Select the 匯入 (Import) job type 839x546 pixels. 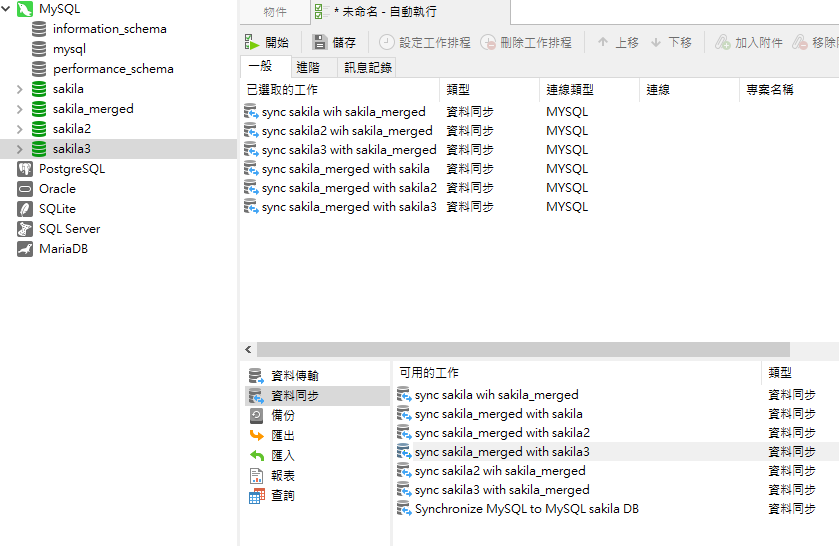pyautogui.click(x=283, y=455)
